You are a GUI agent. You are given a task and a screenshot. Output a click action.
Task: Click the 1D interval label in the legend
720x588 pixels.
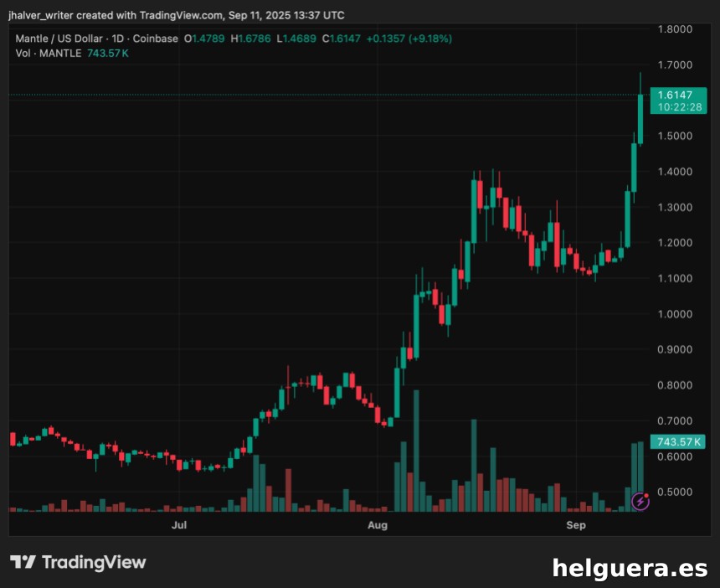[x=117, y=39]
